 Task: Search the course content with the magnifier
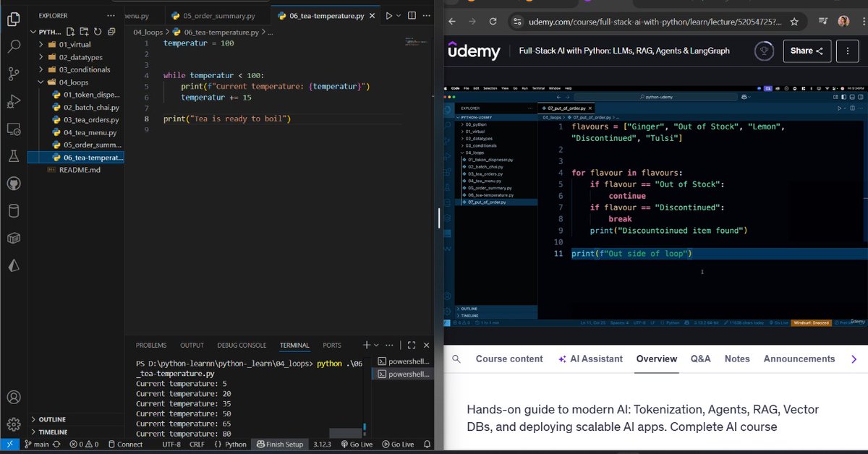(456, 359)
